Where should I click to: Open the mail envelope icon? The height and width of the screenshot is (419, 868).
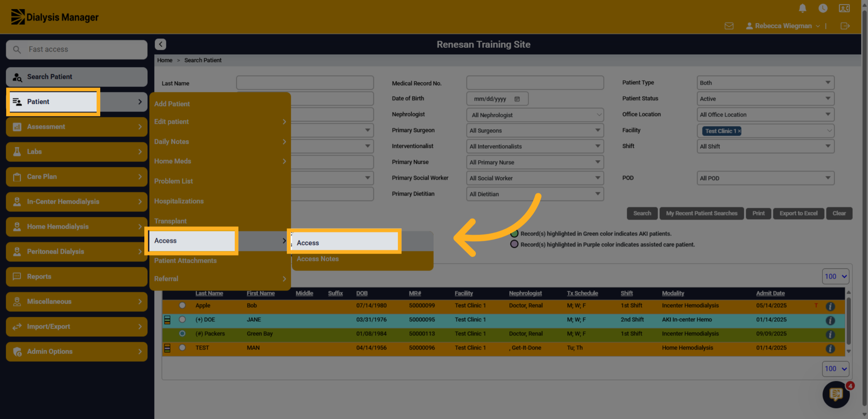tap(729, 26)
